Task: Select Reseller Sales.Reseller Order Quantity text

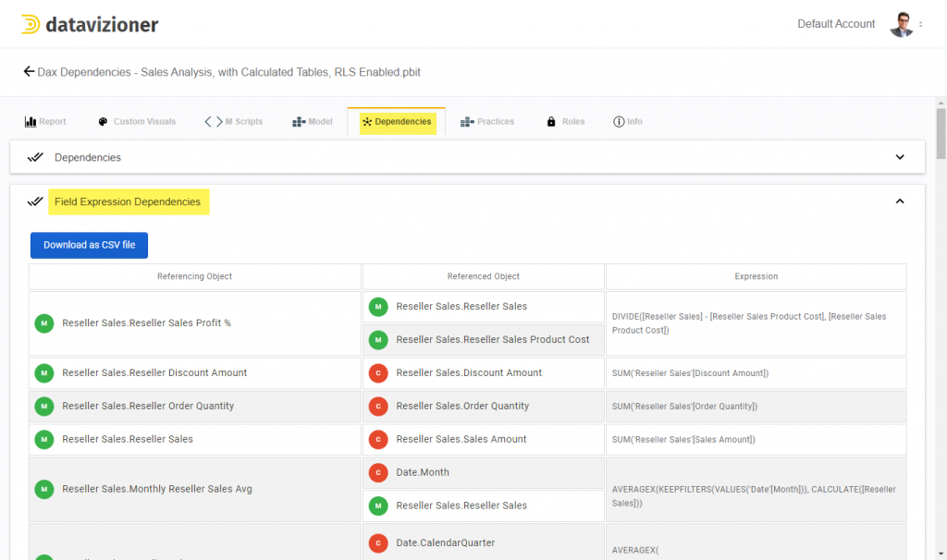Action: (x=148, y=406)
